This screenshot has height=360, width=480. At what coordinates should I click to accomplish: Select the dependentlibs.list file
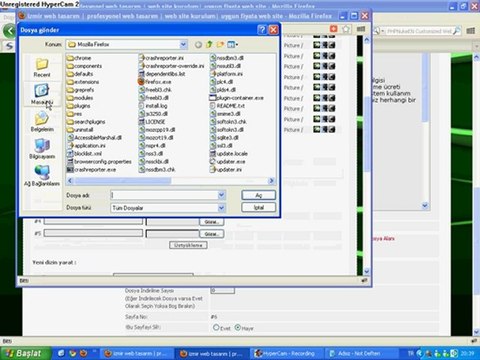[x=162, y=74]
